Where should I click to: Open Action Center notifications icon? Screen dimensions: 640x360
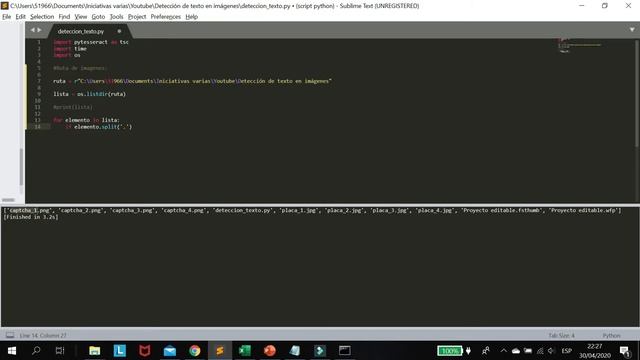tap(625, 351)
